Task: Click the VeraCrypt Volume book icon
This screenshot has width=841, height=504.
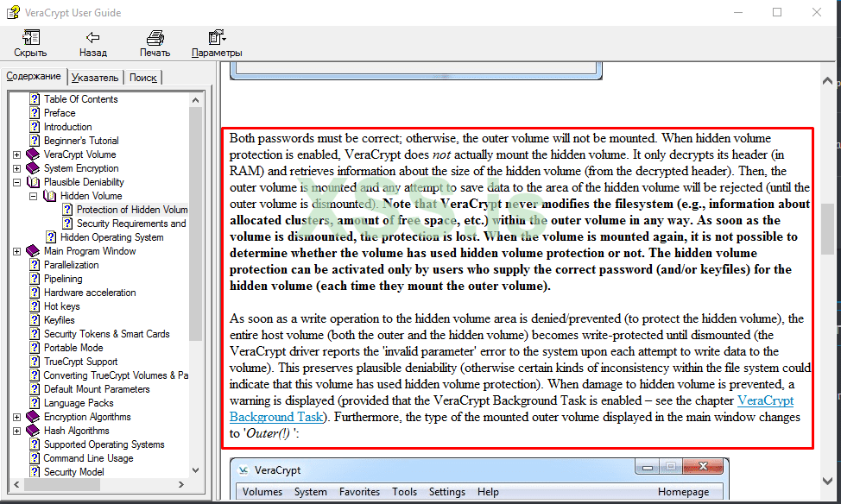Action: [34, 154]
